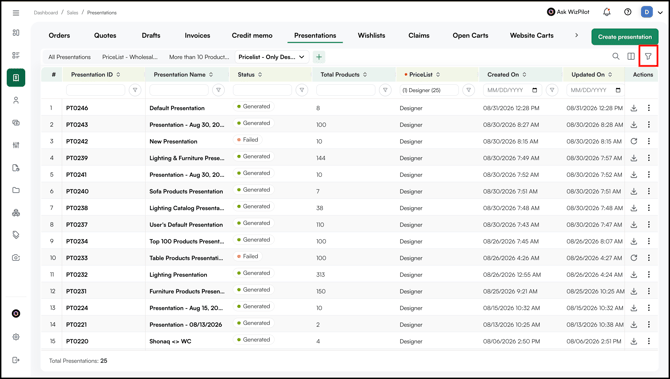
Task: Select More than 10 Product... view
Action: (x=199, y=57)
